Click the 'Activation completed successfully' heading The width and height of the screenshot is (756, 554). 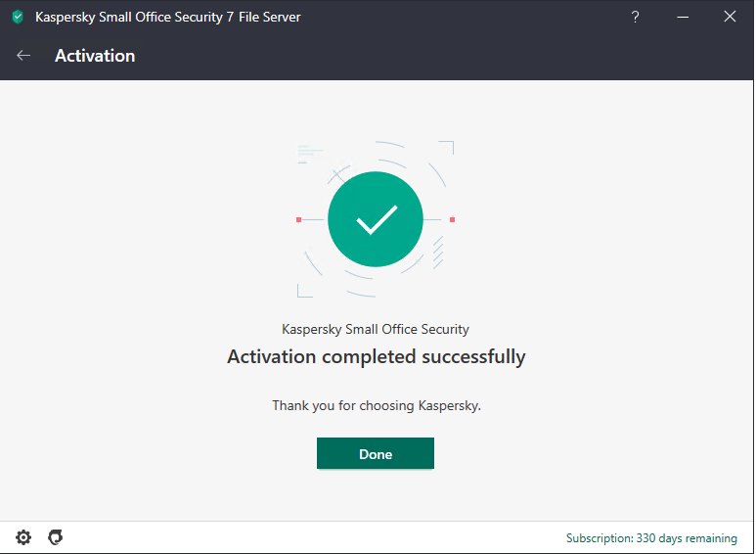[377, 356]
